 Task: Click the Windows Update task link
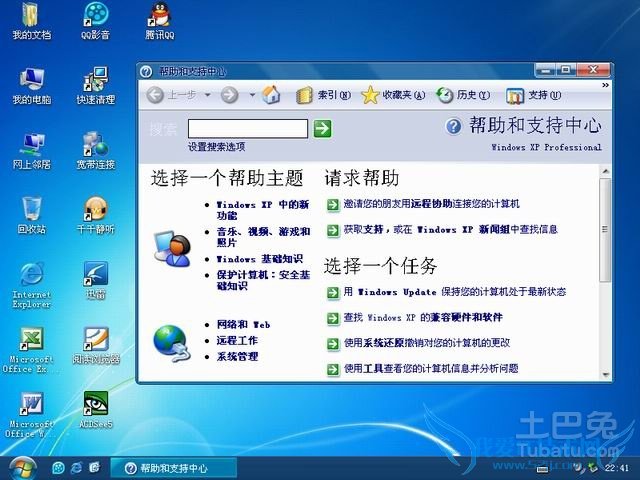point(454,292)
